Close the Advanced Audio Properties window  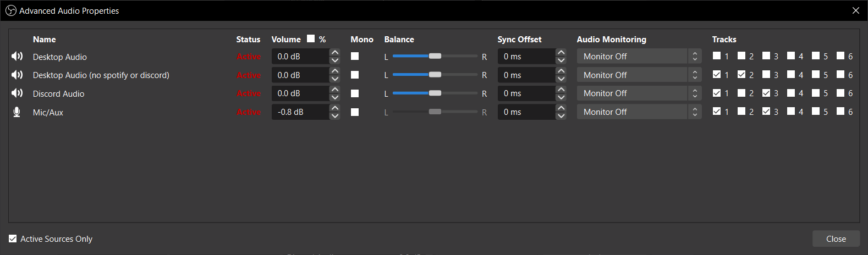coord(856,10)
